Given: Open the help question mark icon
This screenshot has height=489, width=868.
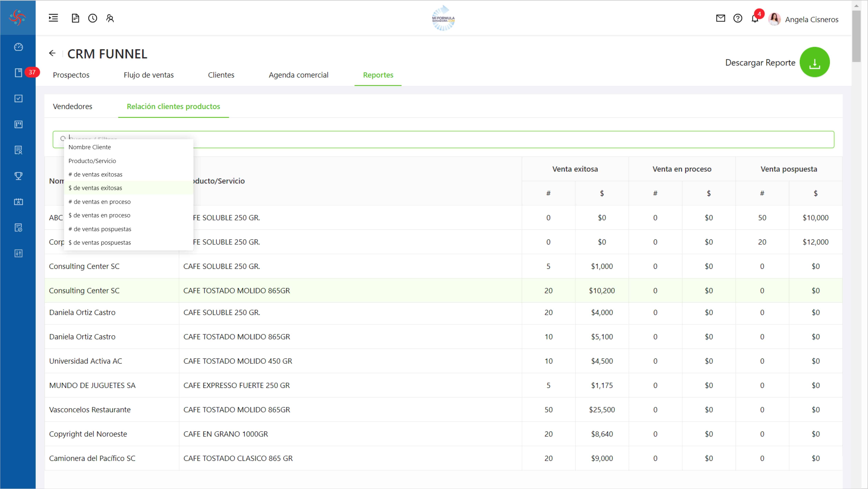Looking at the screenshot, I should click(x=738, y=18).
